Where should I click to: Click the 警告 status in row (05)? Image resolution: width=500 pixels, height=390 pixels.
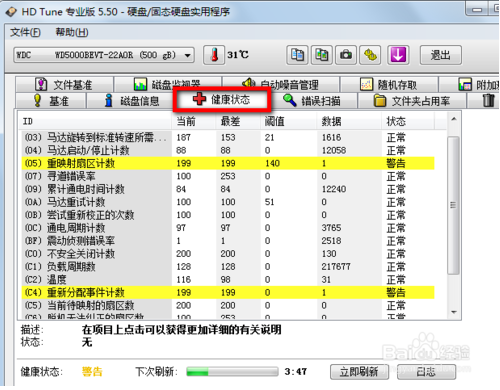pos(396,163)
